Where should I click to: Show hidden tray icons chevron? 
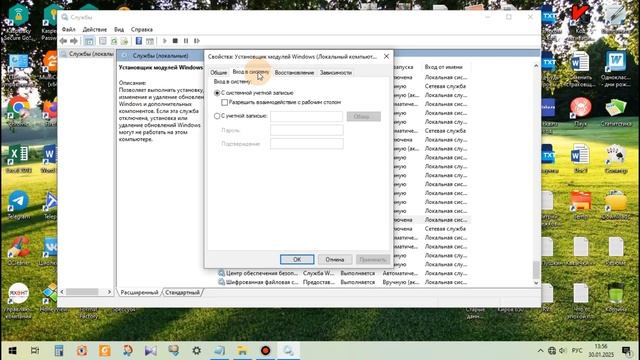pyautogui.click(x=540, y=351)
